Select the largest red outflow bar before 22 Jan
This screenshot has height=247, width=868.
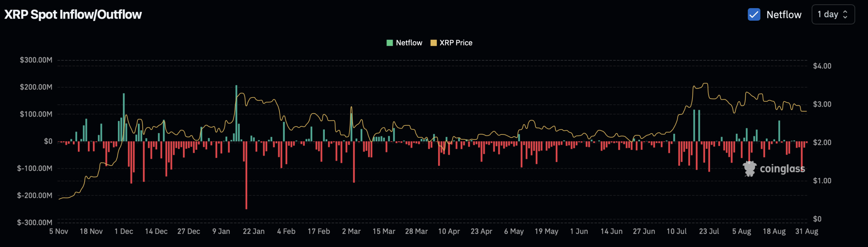246,174
